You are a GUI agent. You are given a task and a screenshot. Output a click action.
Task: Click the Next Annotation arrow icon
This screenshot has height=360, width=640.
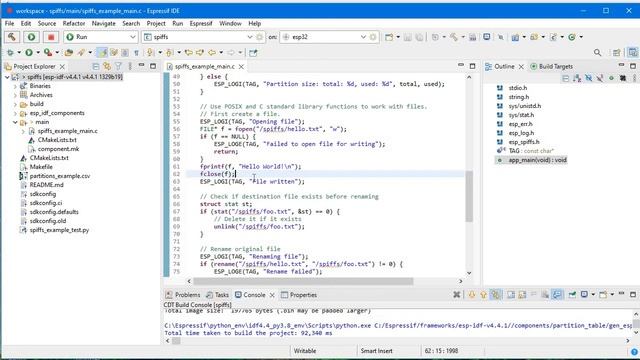tap(150, 53)
